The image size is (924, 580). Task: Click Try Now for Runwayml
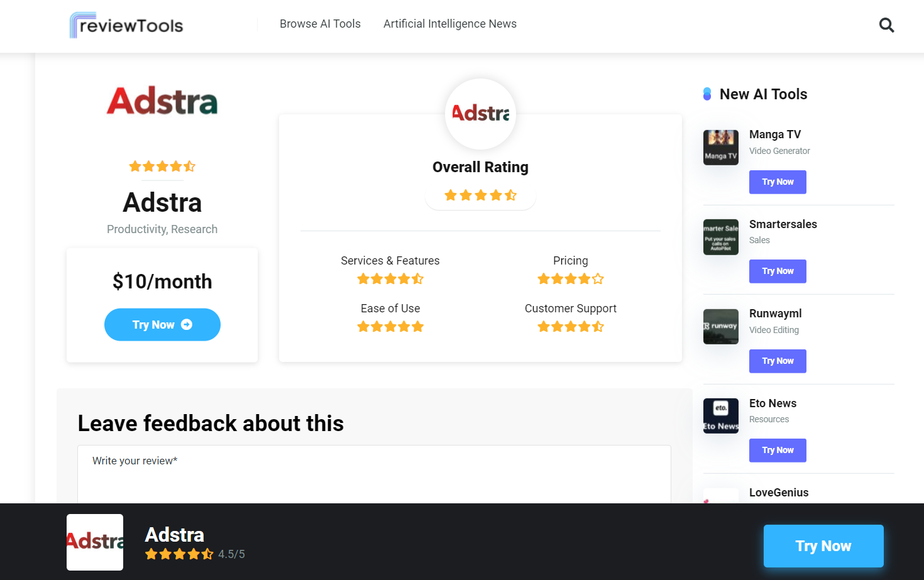778,361
